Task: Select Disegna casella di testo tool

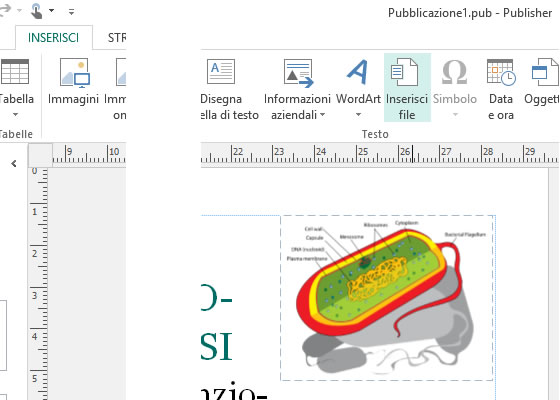Action: pyautogui.click(x=221, y=71)
